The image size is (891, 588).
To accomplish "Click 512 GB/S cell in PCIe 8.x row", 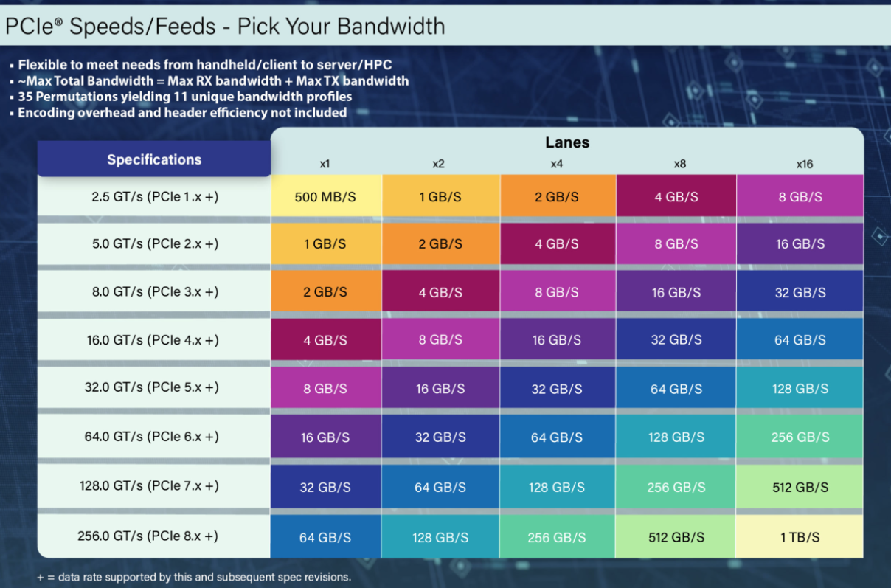I will point(676,536).
